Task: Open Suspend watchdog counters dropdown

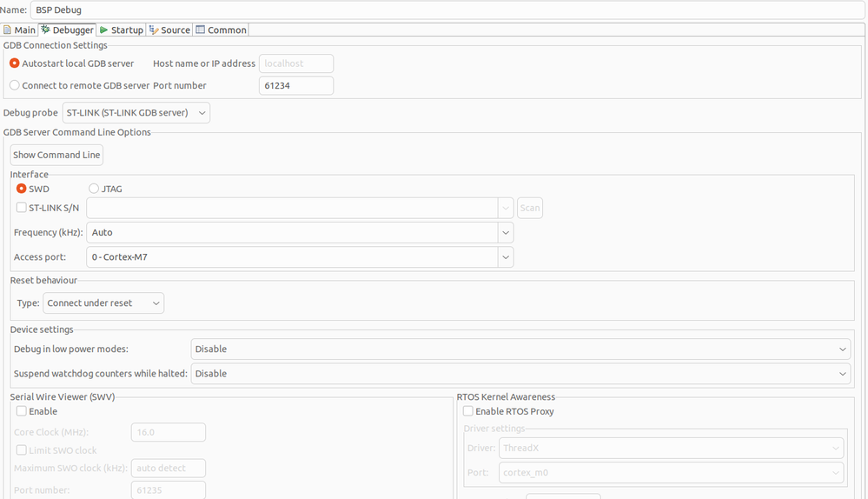Action: (520, 373)
